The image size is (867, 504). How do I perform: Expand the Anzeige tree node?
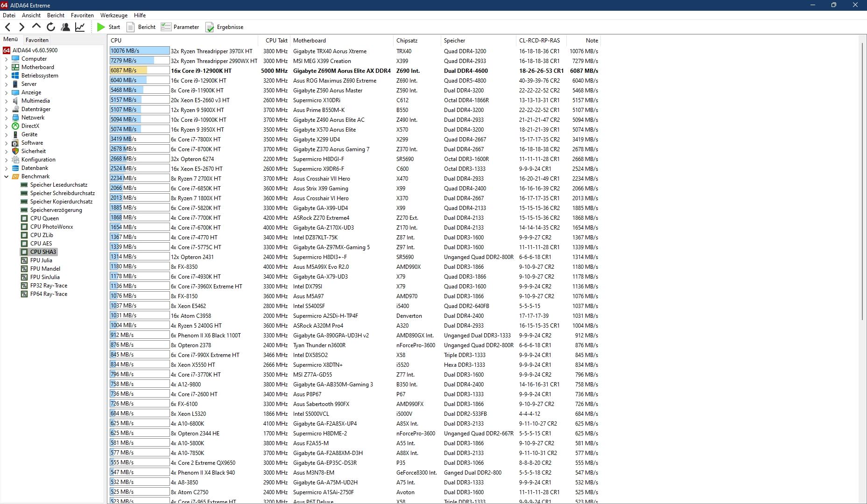click(x=6, y=92)
